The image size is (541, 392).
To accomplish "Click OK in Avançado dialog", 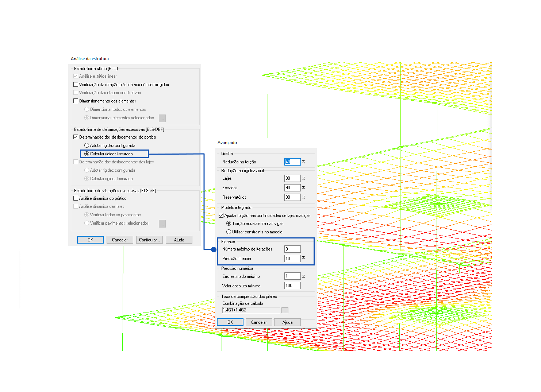I will (230, 322).
